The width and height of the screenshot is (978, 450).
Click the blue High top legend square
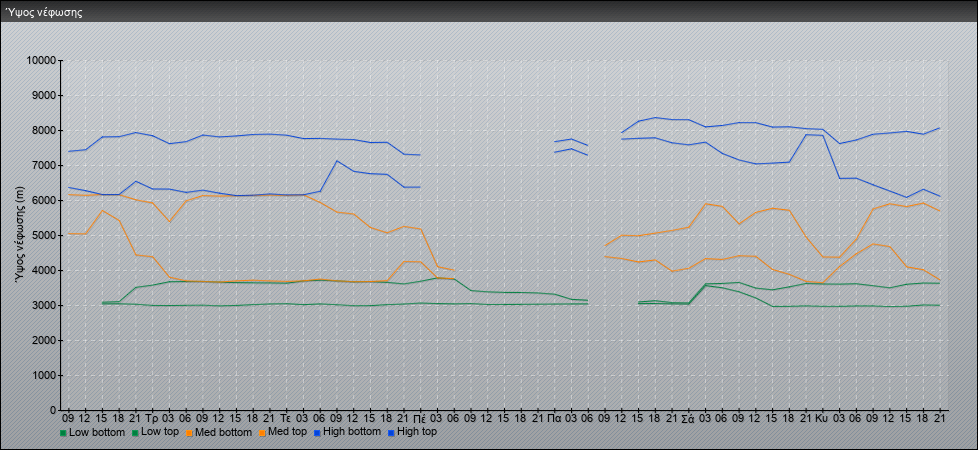[389, 433]
